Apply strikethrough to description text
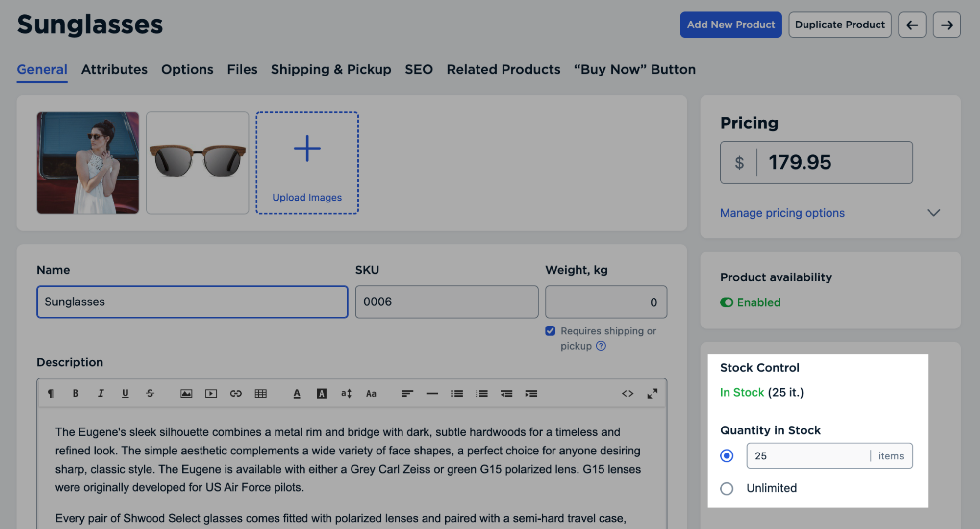The image size is (980, 529). tap(150, 393)
